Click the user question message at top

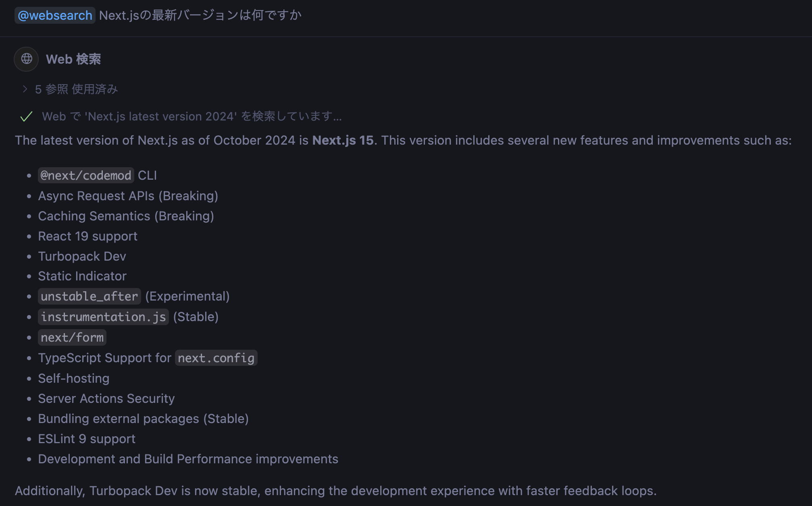200,15
